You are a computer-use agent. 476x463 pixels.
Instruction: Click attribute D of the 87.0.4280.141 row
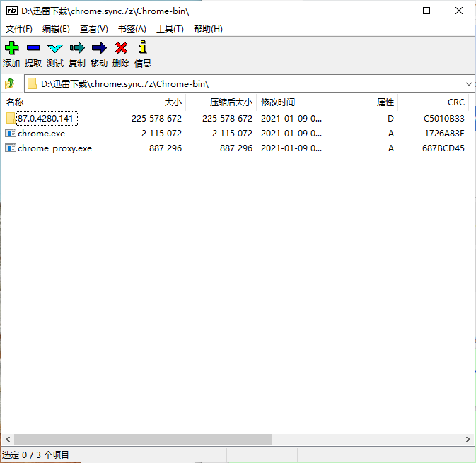390,118
